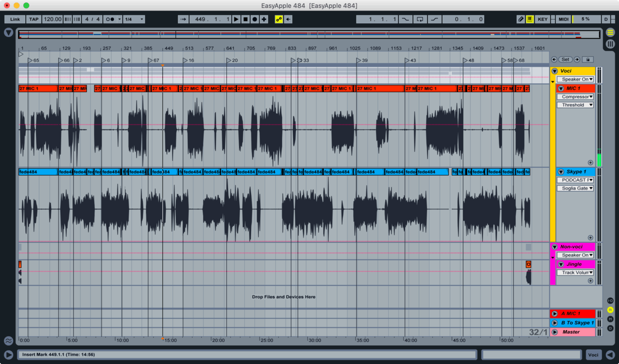Toggle the KEY map mode switch

542,19
